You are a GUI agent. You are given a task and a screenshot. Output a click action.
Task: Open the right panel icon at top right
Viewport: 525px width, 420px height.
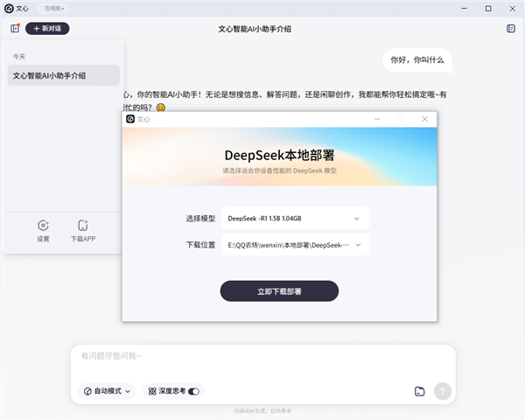point(511,29)
